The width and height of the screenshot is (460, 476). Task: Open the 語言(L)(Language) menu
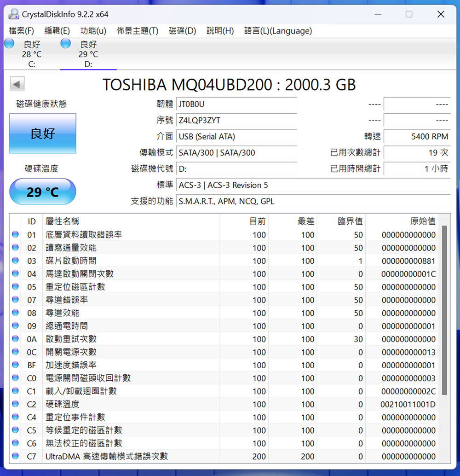pyautogui.click(x=278, y=31)
